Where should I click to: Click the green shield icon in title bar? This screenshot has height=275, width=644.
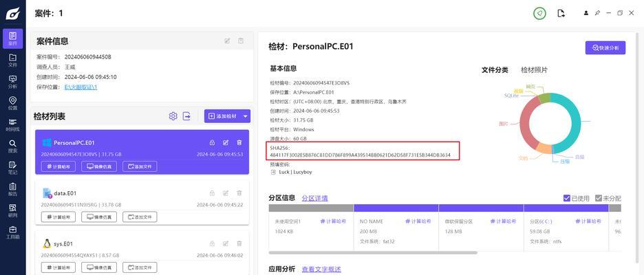pyautogui.click(x=539, y=13)
